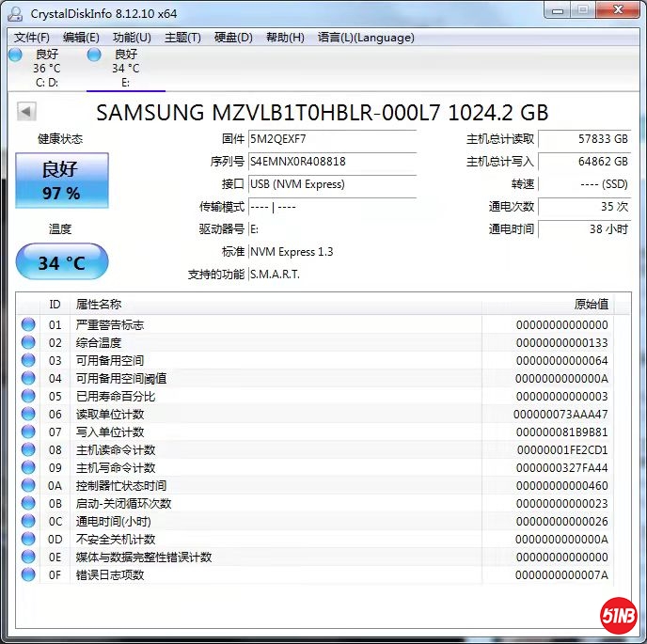The image size is (647, 644).
Task: Click the previous disk arrow button
Action: click(26, 111)
